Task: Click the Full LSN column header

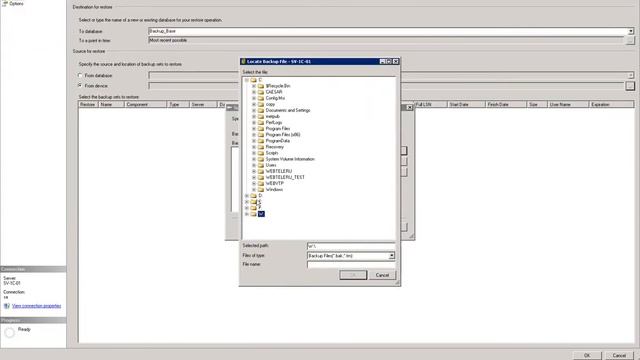Action: pyautogui.click(x=431, y=105)
